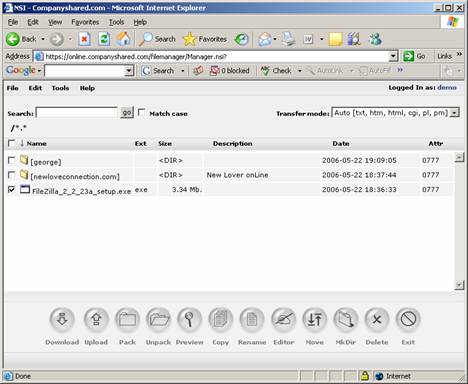The height and width of the screenshot is (384, 468).
Task: Click the Copy files icon
Action: tap(220, 319)
